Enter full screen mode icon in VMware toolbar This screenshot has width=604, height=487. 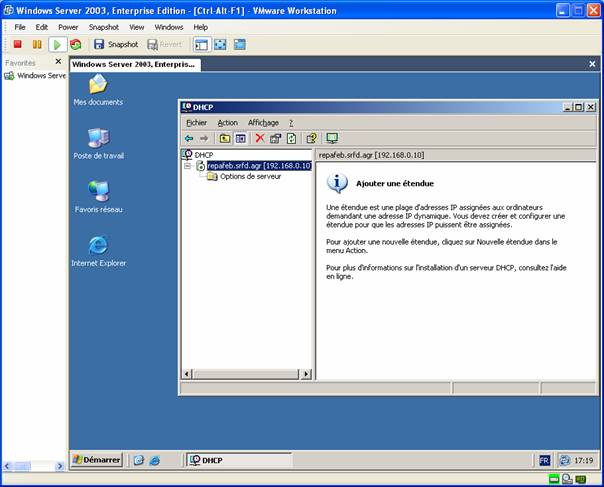pyautogui.click(x=220, y=44)
